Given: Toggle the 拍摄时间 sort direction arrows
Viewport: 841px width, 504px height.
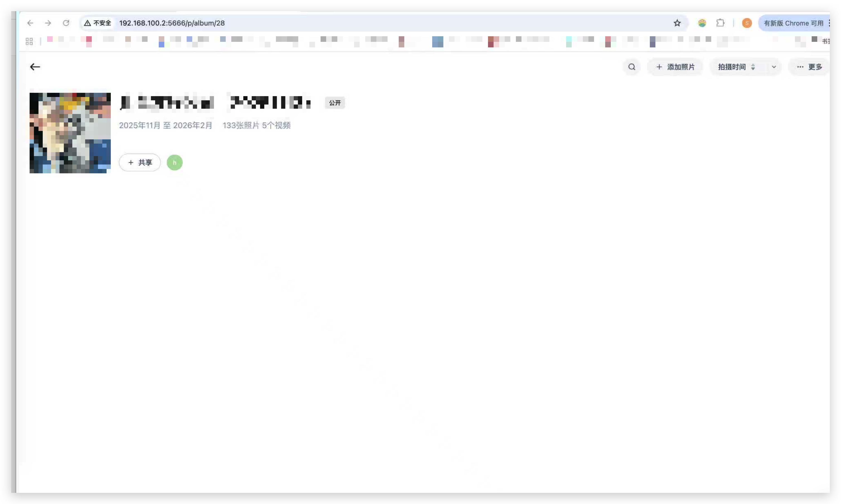Looking at the screenshot, I should pos(753,67).
